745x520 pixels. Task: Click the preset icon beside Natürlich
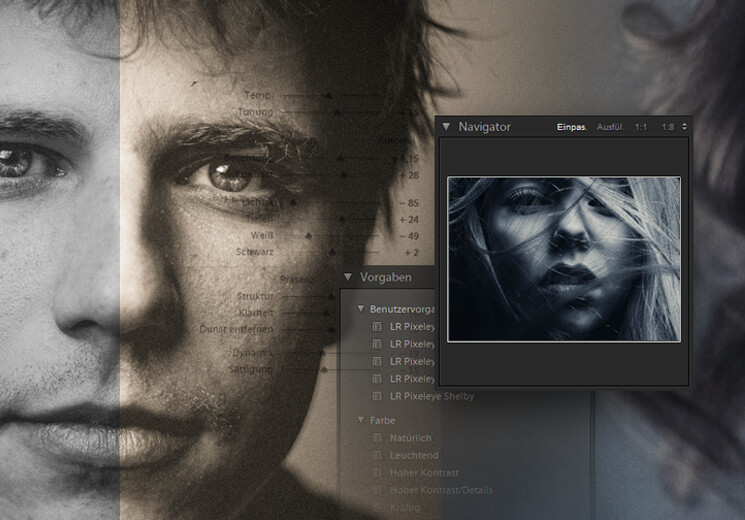[377, 438]
